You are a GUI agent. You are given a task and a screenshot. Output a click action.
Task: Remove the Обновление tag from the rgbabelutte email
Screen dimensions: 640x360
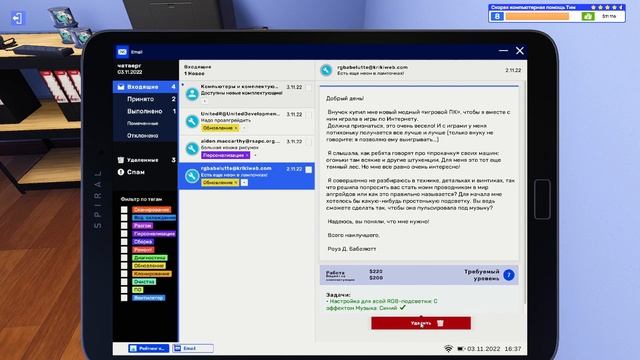[236, 183]
